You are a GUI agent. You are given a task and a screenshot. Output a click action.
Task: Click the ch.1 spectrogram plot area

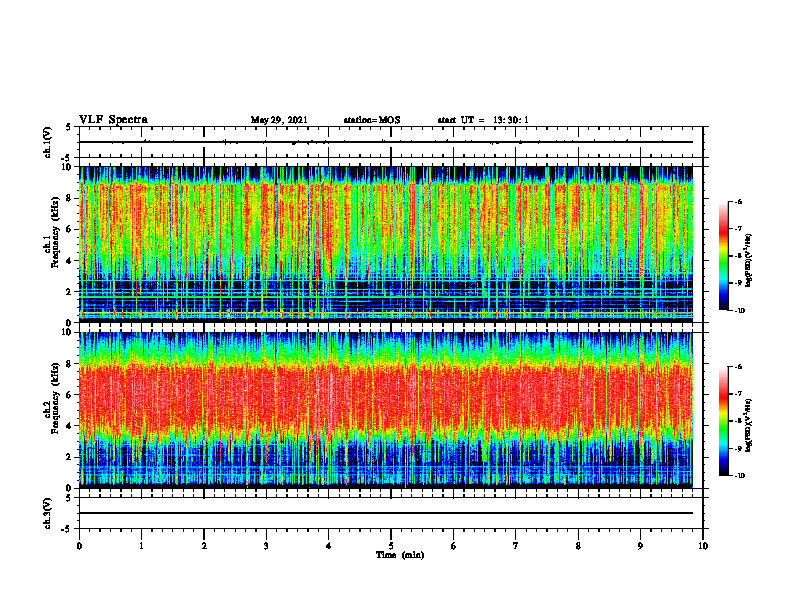click(x=386, y=244)
